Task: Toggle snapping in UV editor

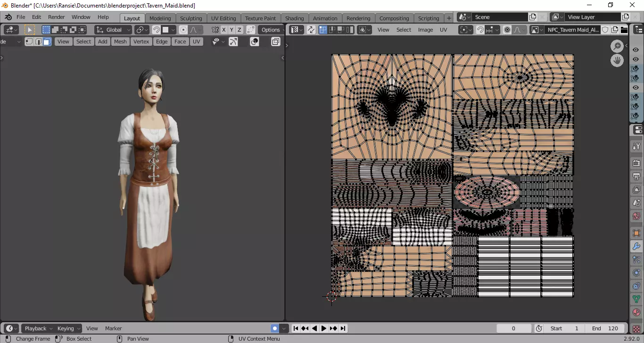Action: [x=480, y=30]
